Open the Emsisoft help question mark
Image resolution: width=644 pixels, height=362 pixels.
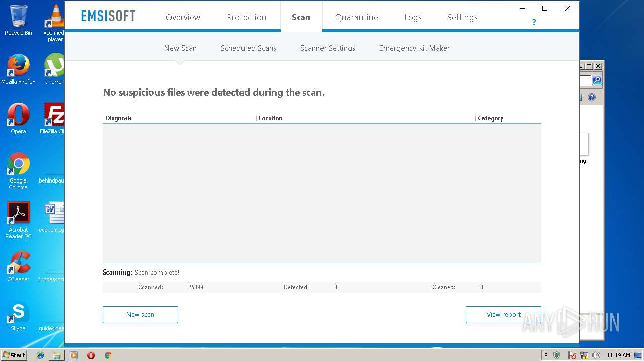click(534, 22)
